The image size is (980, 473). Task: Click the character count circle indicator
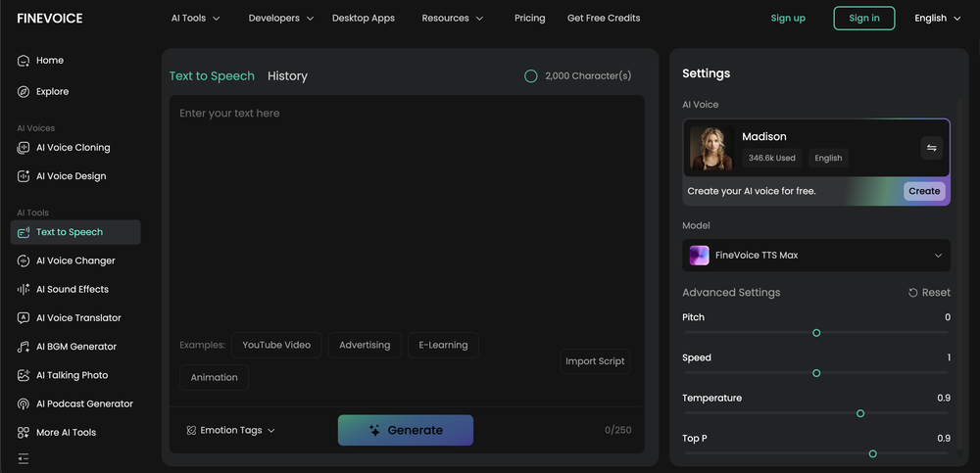(x=530, y=76)
